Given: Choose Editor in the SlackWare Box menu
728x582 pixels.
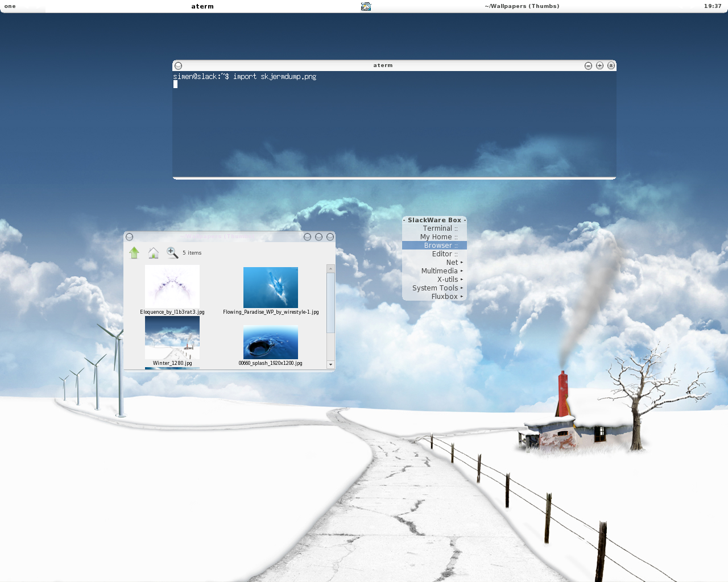Looking at the screenshot, I should (435, 254).
